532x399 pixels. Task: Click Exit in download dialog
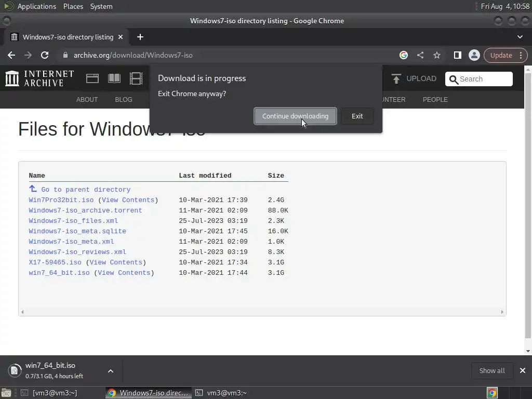(357, 116)
